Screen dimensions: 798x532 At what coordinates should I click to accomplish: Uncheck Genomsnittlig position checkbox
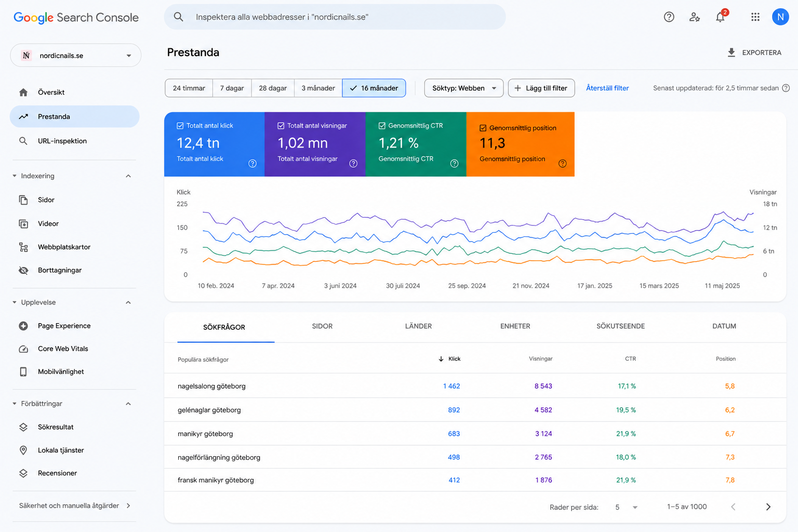tap(483, 128)
